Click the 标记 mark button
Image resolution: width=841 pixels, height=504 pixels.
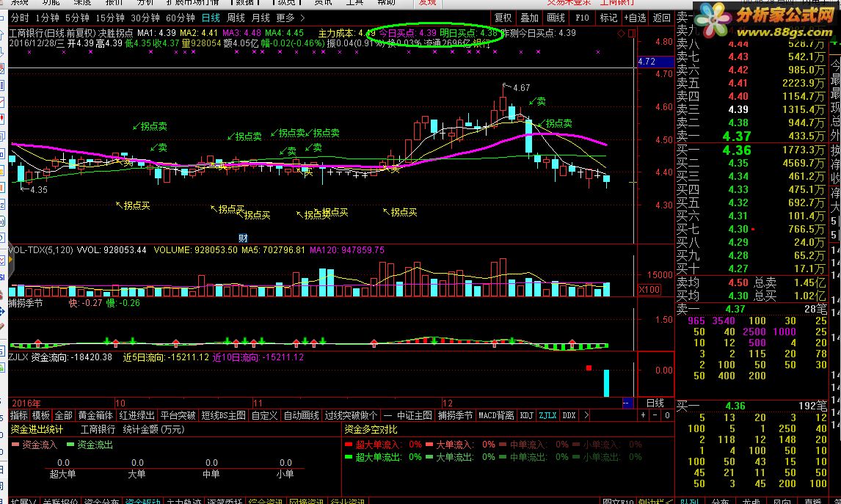click(x=608, y=18)
